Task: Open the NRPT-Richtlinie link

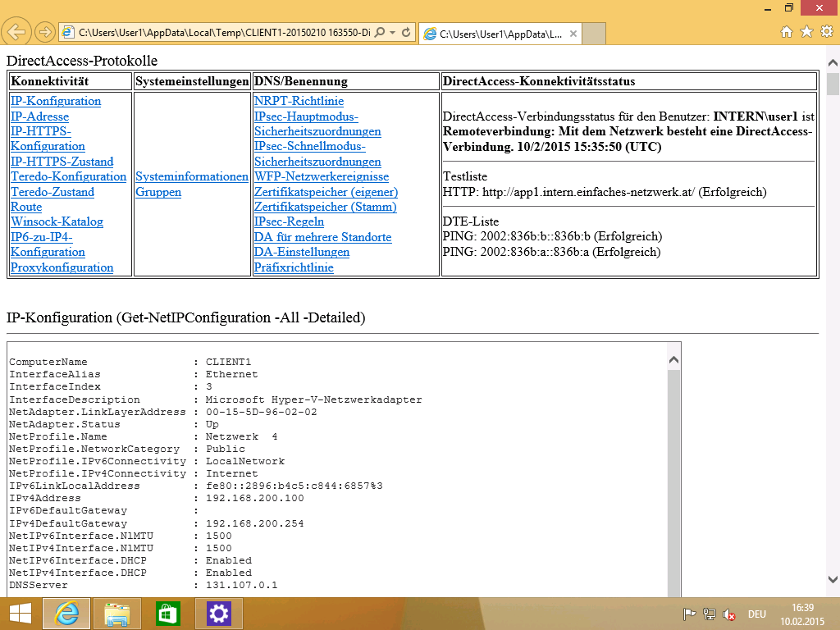Action: [299, 101]
